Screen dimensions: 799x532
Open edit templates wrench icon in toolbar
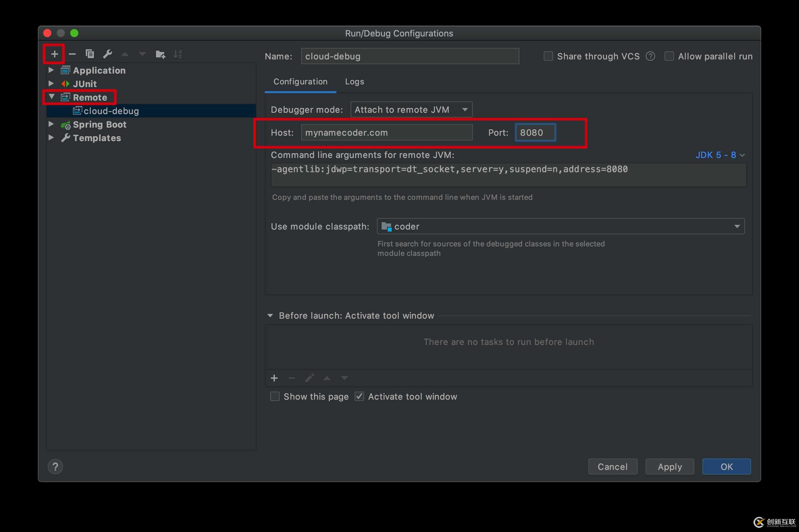point(108,54)
